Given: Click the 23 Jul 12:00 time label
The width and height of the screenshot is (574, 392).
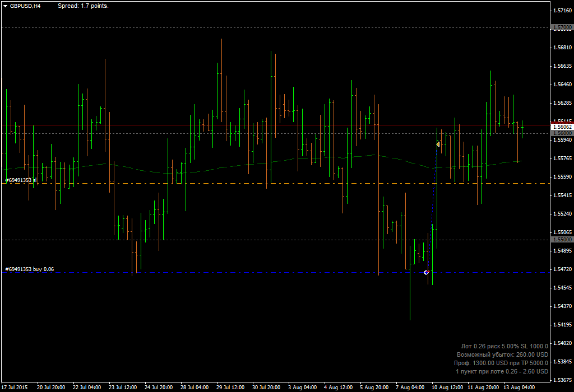Looking at the screenshot, I should (123, 388).
